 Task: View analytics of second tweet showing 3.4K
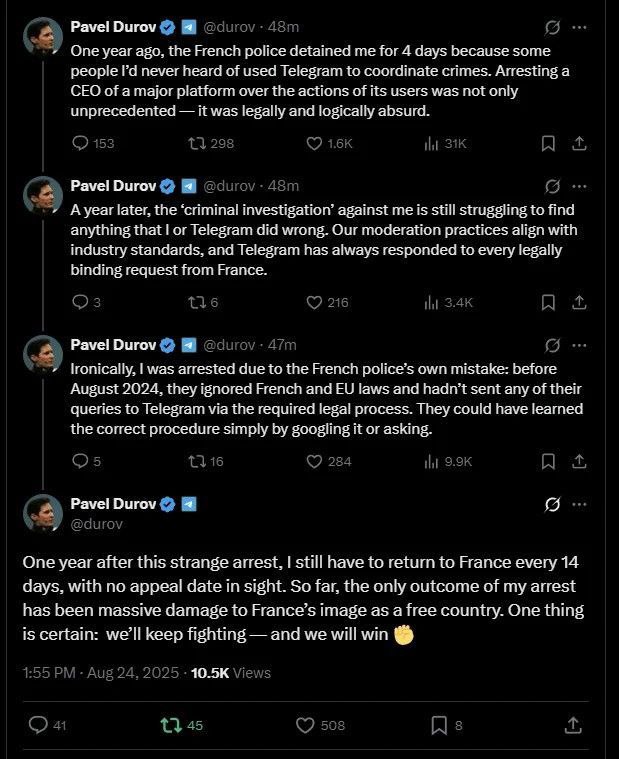[432, 302]
